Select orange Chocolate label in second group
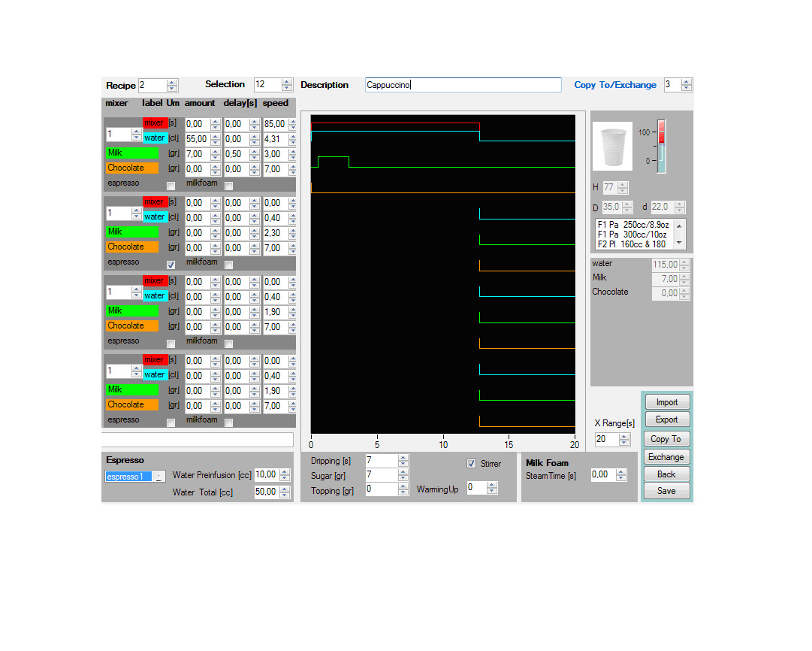The image size is (812, 651). pyautogui.click(x=132, y=247)
